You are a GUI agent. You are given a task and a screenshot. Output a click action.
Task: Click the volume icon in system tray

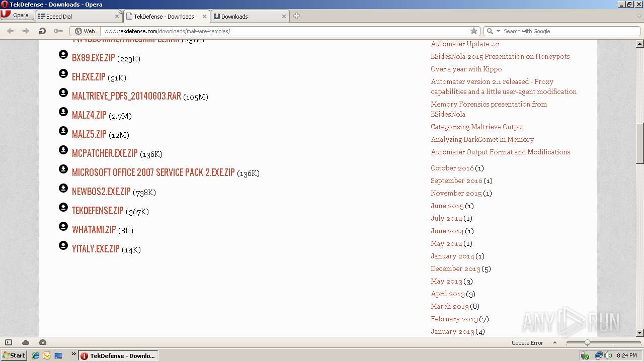point(608,355)
